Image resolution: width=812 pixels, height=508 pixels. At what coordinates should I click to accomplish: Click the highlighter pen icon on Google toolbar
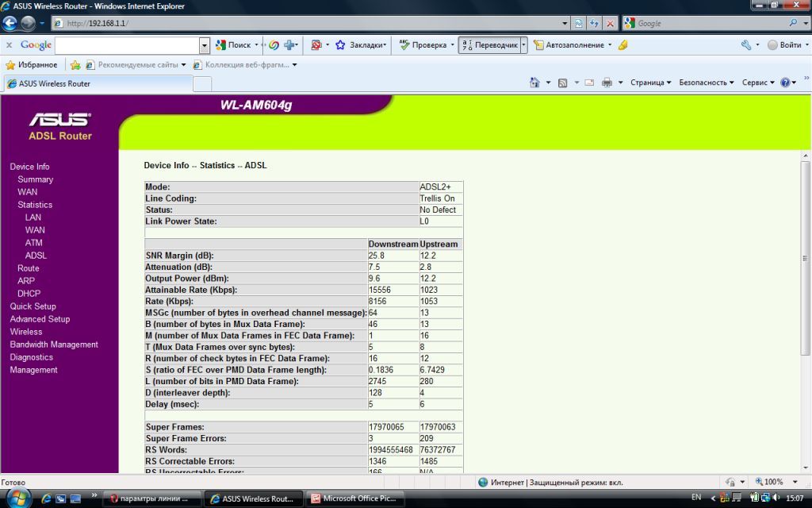[623, 45]
